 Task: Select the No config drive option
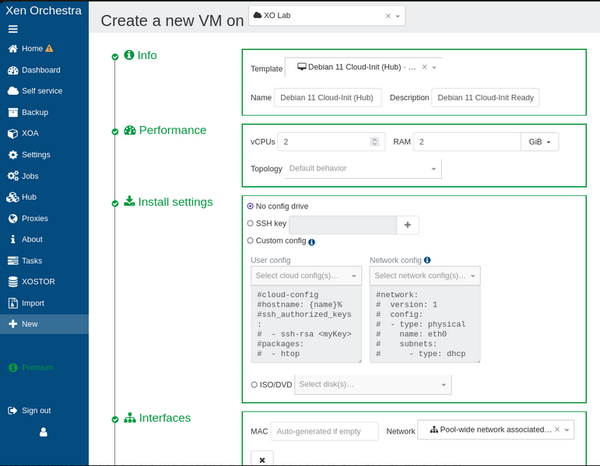[x=250, y=206]
